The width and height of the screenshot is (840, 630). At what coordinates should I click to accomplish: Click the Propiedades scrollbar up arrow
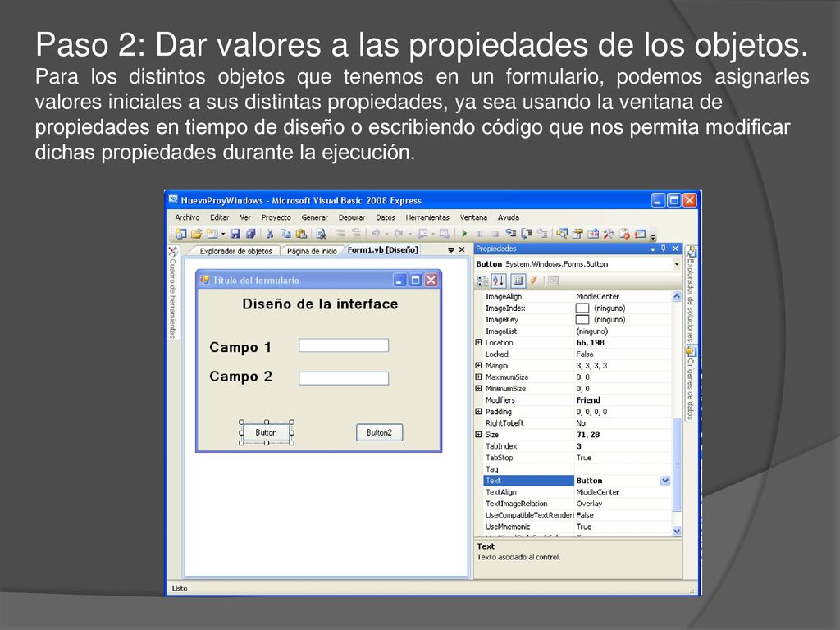coord(677,296)
